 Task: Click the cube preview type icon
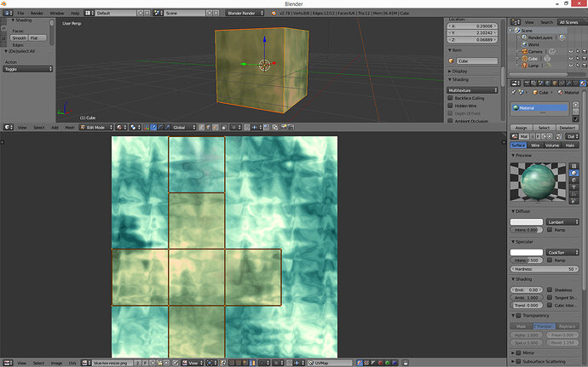pos(574,180)
